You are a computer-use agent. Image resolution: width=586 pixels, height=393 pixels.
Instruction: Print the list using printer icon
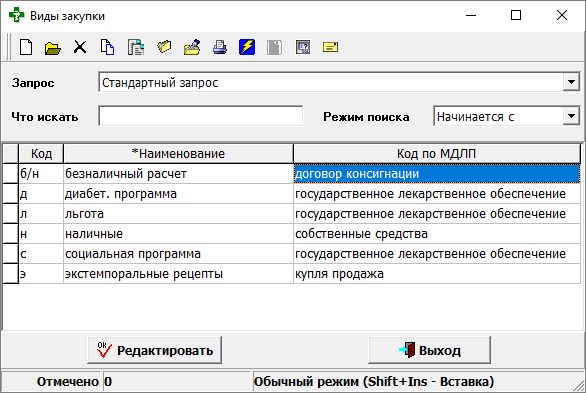click(220, 47)
